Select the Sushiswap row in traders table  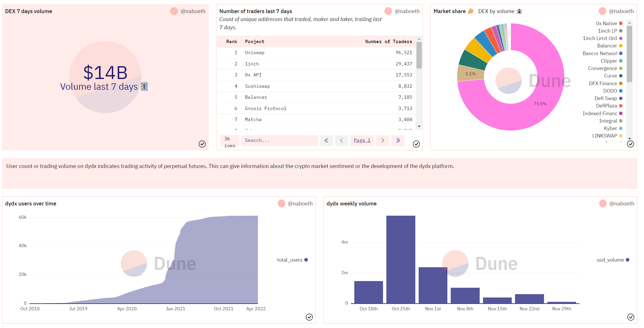(x=316, y=86)
